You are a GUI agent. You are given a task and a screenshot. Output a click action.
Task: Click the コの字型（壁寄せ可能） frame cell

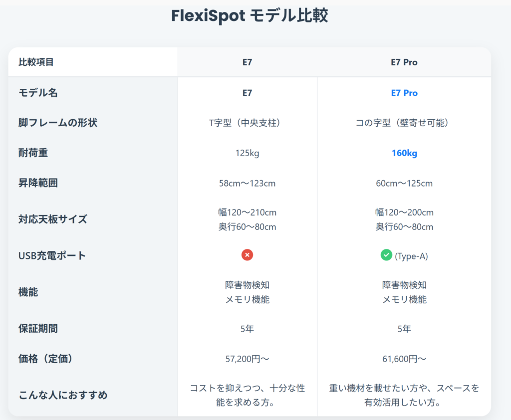click(404, 123)
